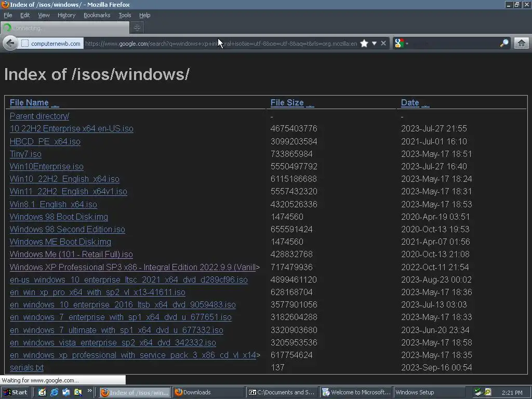Switch to the Downloads taskbar window
This screenshot has height=399, width=532.
208,392
